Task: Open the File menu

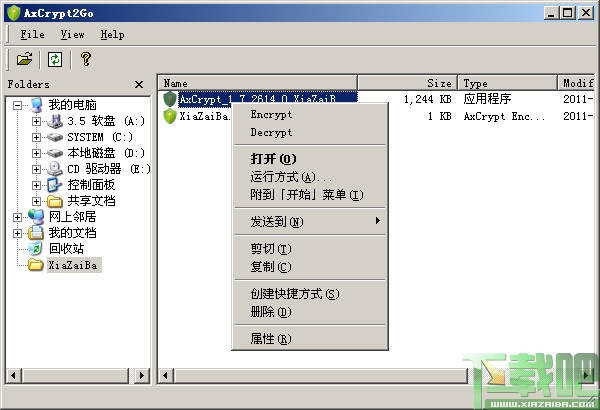Action: tap(32, 34)
